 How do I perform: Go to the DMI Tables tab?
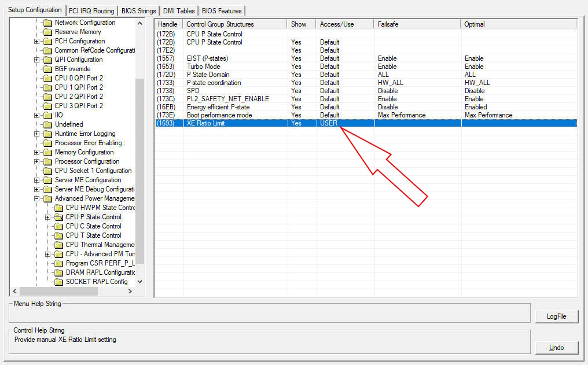point(178,10)
